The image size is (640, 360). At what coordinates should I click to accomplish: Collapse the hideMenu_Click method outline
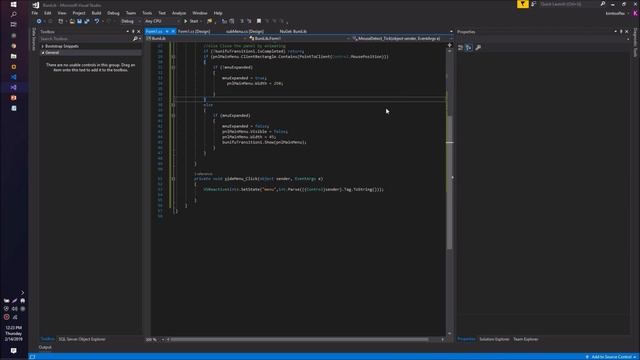(173, 179)
